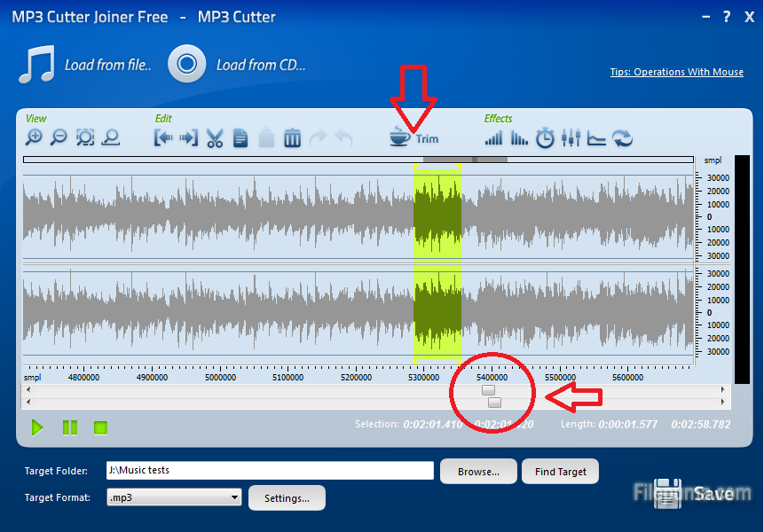Apply the tempo timer effect

tap(545, 138)
